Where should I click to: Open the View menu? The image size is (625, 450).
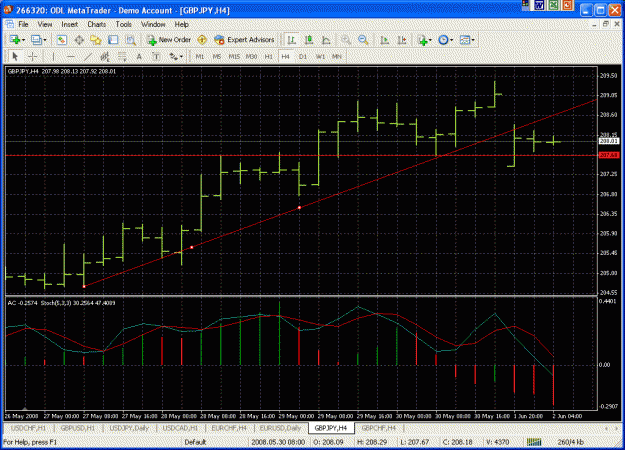tap(45, 24)
